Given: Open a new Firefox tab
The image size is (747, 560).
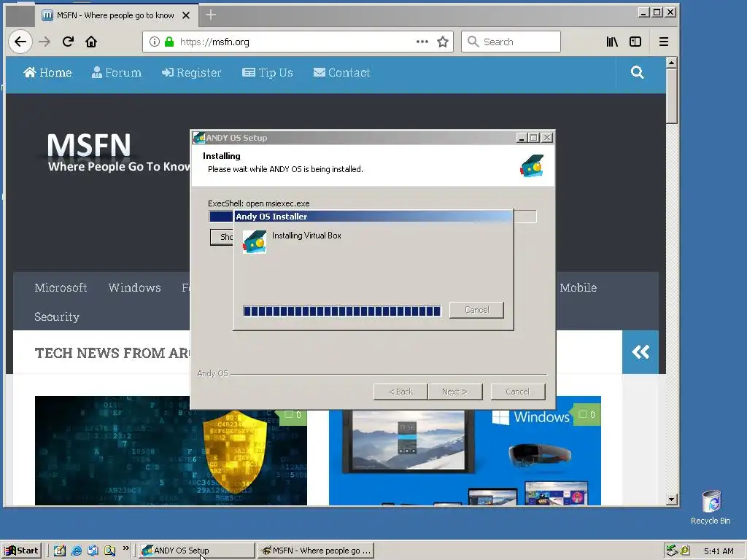Looking at the screenshot, I should [211, 15].
